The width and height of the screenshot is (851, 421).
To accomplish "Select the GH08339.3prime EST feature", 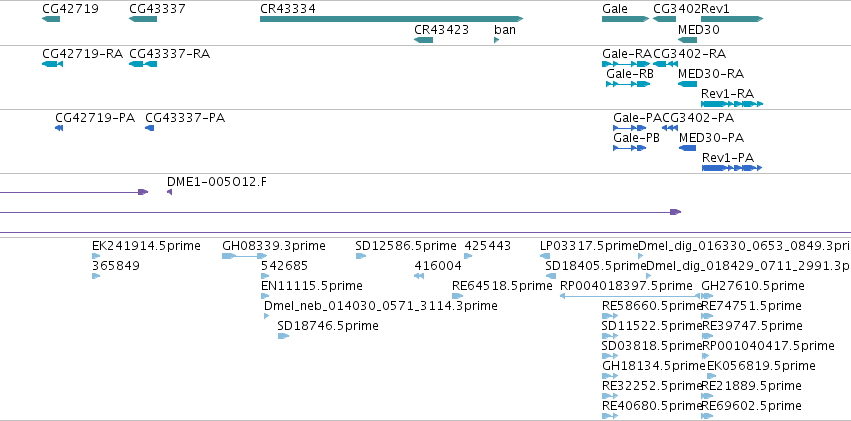I will pos(245,256).
